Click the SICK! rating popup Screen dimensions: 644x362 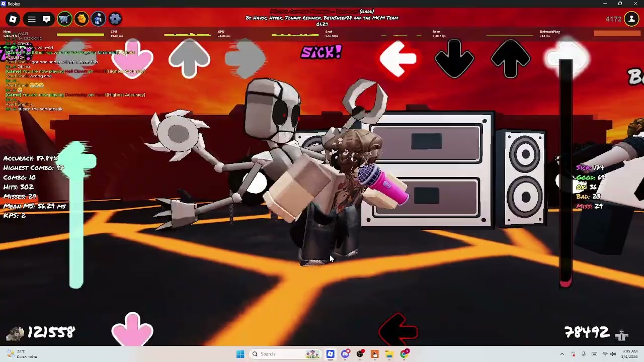pyautogui.click(x=321, y=52)
